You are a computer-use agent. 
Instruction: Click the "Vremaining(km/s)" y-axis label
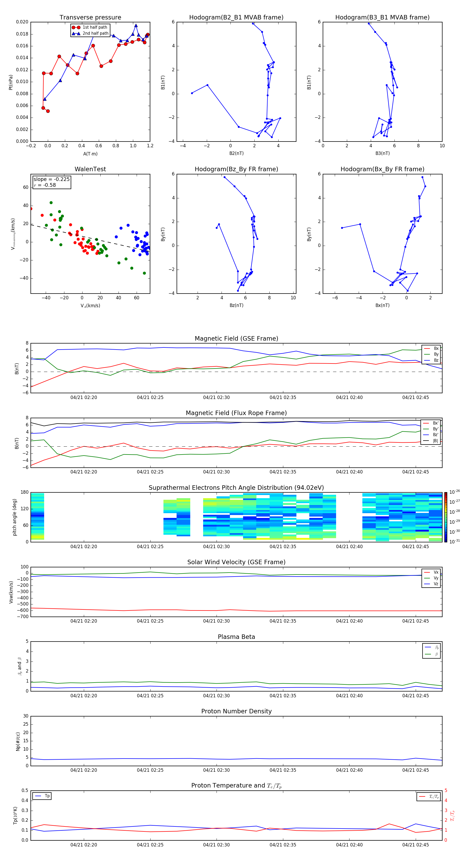pyautogui.click(x=13, y=234)
